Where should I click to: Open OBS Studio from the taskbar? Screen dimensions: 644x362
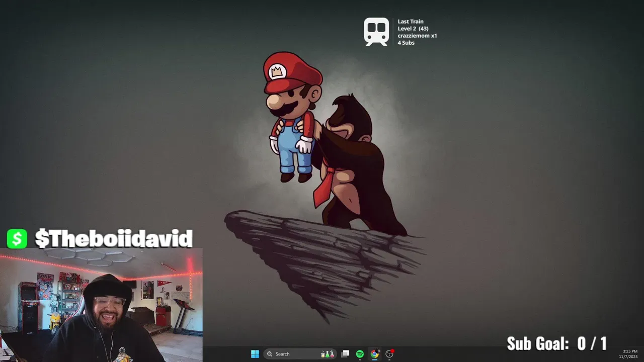389,354
